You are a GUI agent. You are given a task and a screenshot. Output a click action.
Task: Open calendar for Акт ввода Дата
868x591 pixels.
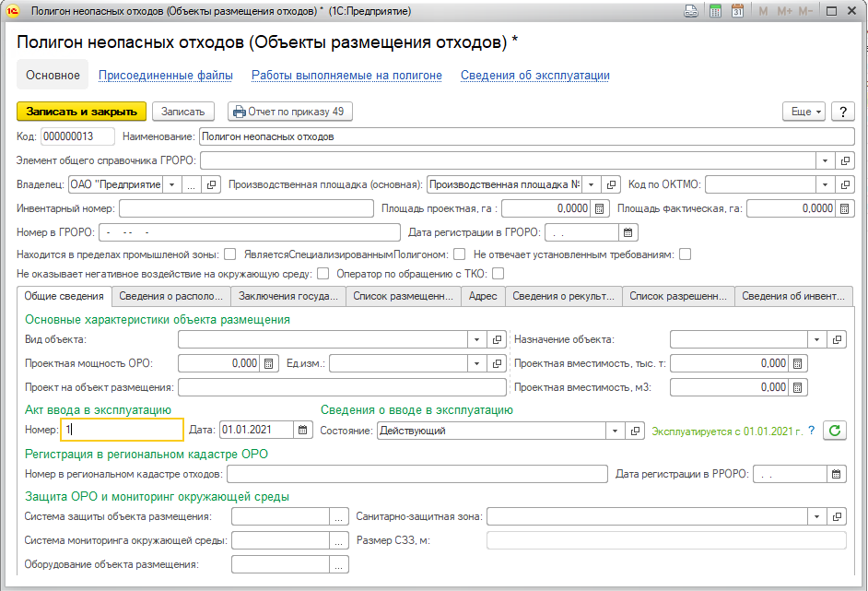pos(302,430)
